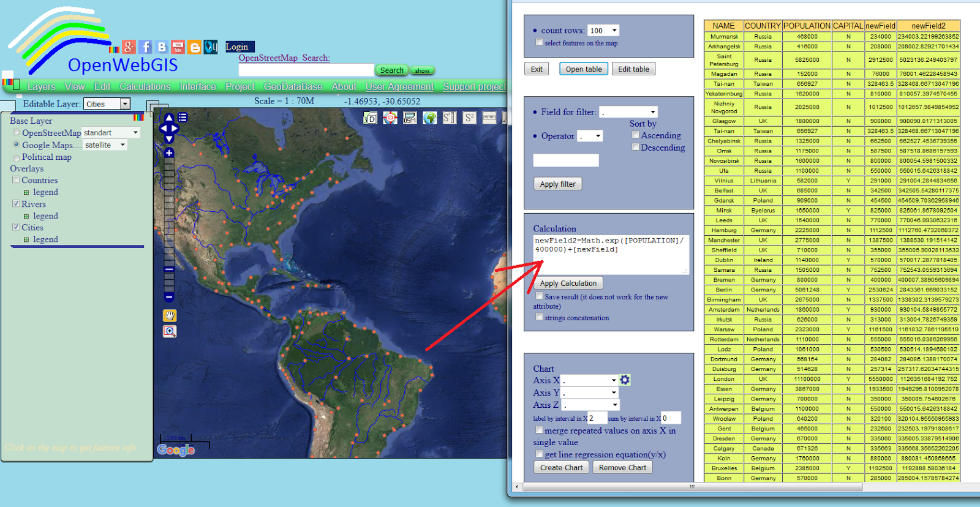Pan the map left with the arrow
The width and height of the screenshot is (980, 507).
(x=163, y=129)
